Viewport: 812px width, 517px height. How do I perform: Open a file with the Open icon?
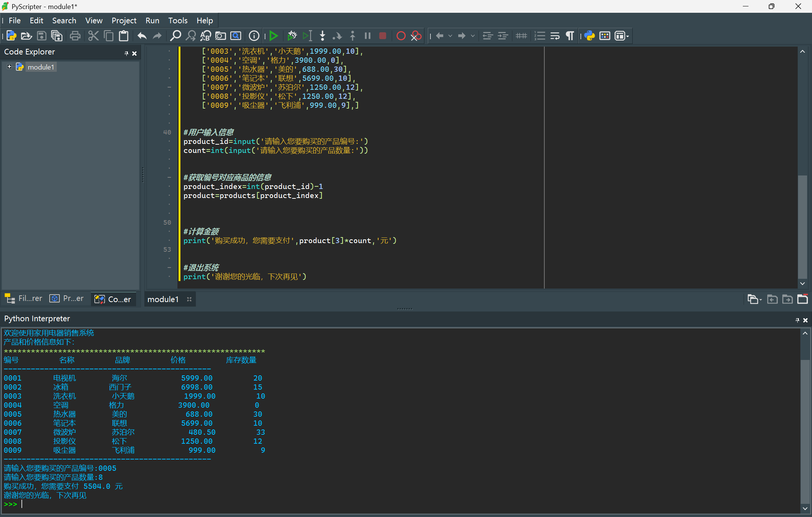[26, 36]
